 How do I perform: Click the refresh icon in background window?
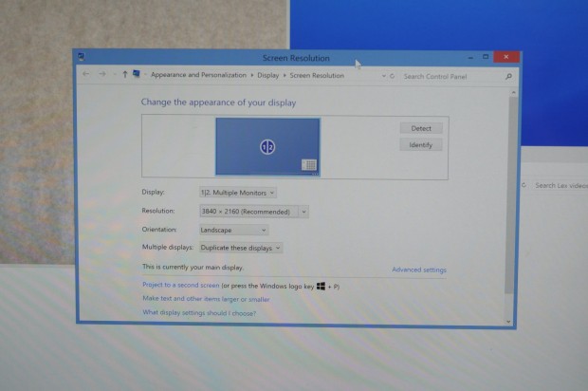[524, 185]
